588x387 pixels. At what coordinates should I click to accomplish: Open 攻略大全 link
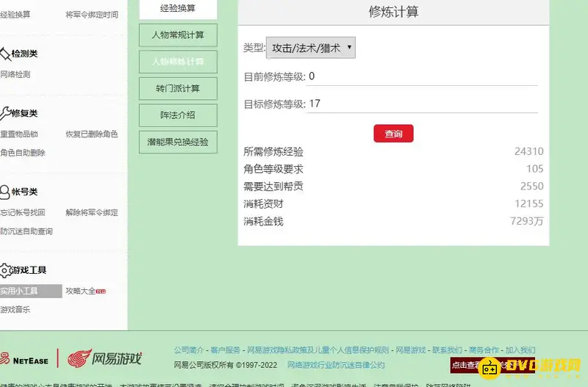coord(81,291)
